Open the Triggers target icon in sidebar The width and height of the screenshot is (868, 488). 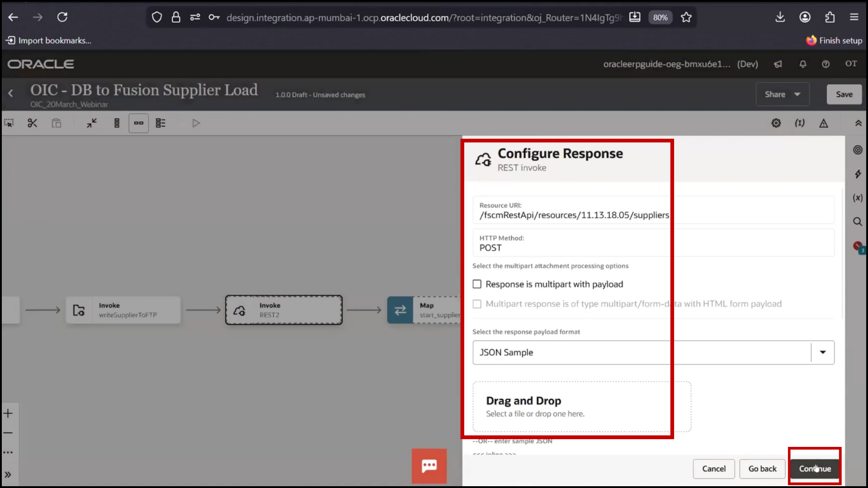click(858, 150)
